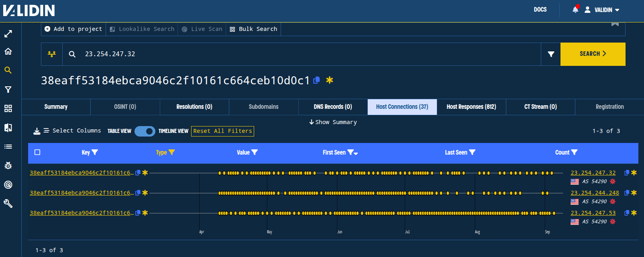Open Select Columns
This screenshot has height=257, width=644.
point(72,131)
